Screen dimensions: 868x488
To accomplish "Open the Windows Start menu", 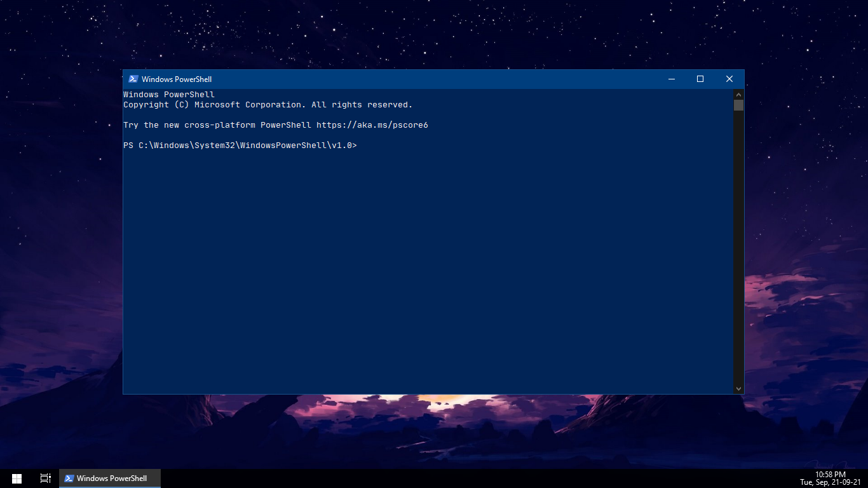I will [x=17, y=478].
